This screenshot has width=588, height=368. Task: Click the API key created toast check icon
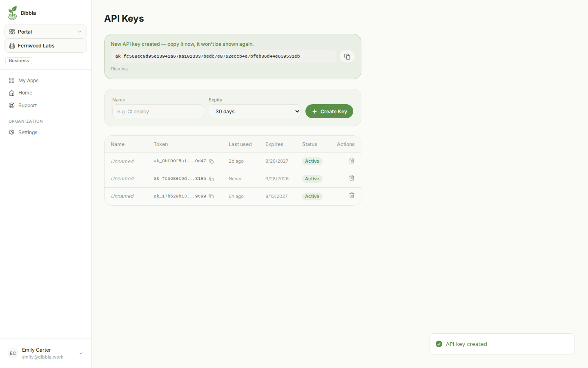(x=439, y=344)
